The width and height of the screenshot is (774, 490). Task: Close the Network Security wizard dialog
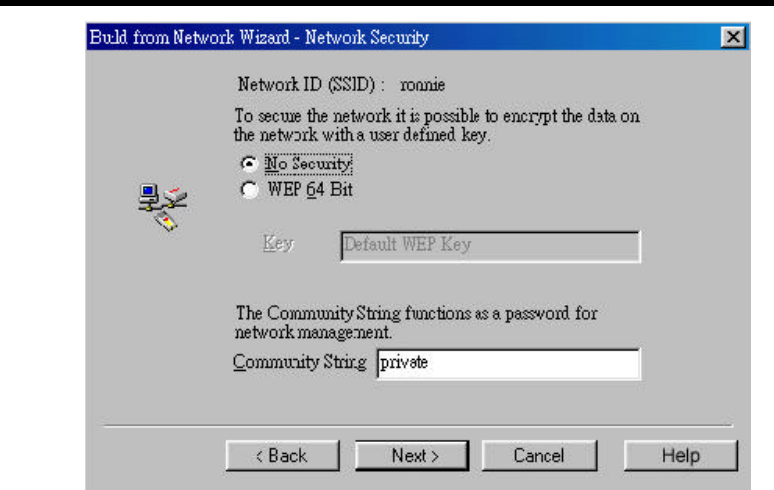coord(733,37)
